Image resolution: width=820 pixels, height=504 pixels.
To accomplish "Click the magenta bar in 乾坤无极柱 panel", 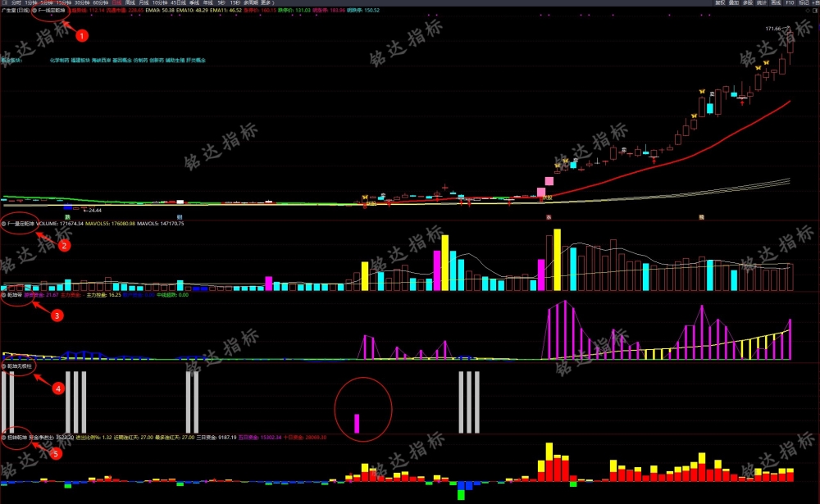I will pos(358,424).
